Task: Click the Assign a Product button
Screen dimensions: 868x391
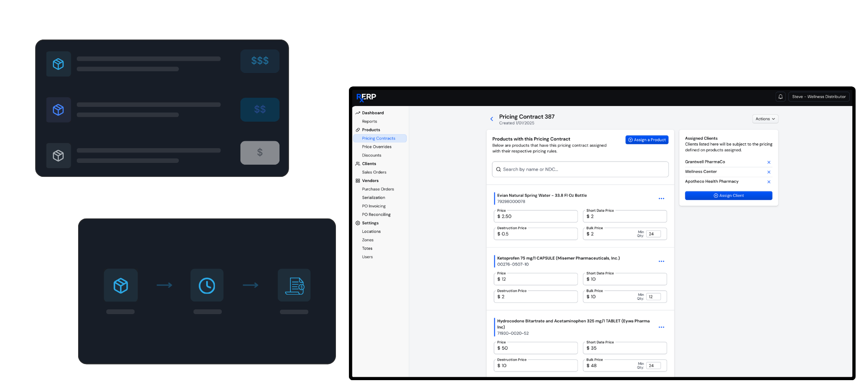Action: [x=647, y=140]
